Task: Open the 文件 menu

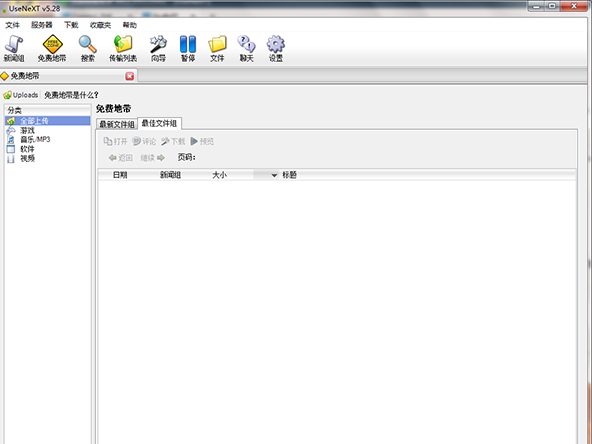Action: tap(12, 25)
